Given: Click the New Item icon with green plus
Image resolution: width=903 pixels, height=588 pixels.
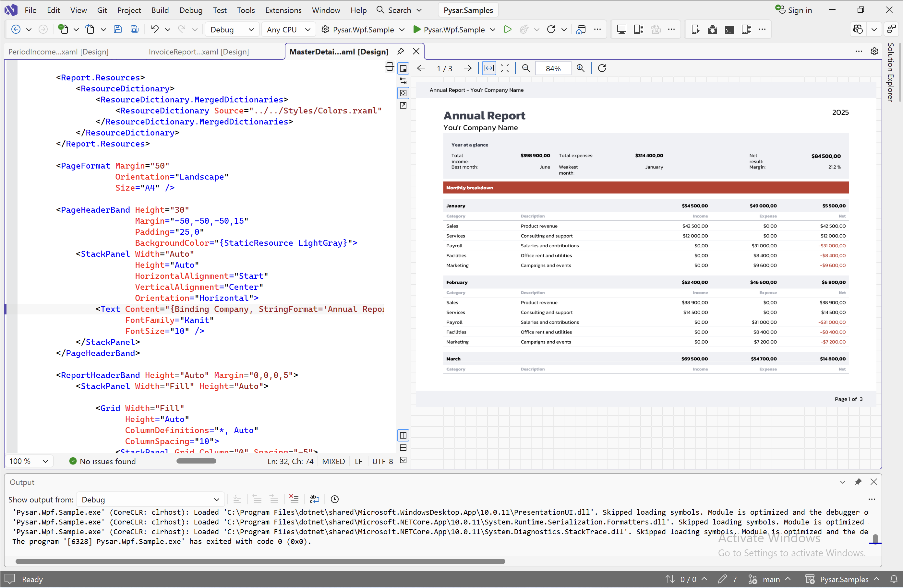Looking at the screenshot, I should pyautogui.click(x=63, y=29).
